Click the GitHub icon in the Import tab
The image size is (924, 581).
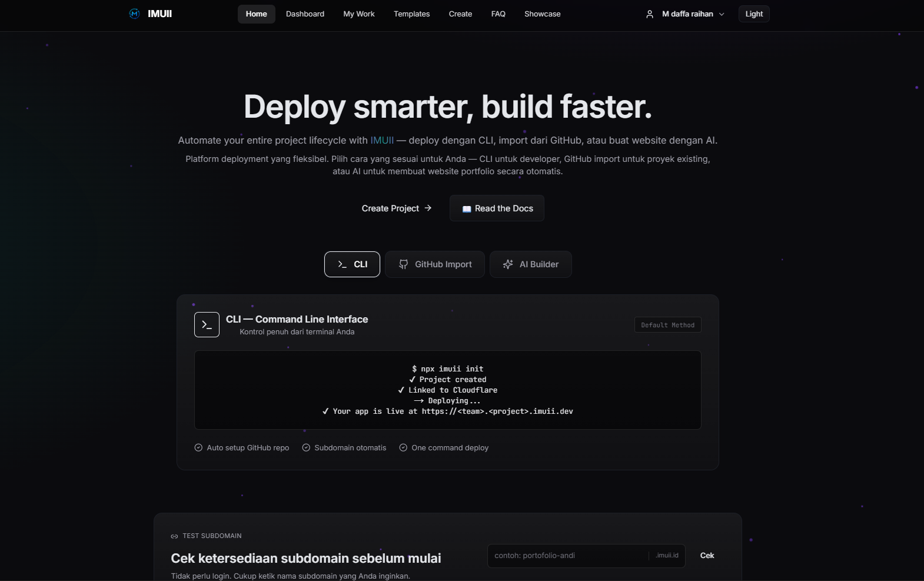403,264
